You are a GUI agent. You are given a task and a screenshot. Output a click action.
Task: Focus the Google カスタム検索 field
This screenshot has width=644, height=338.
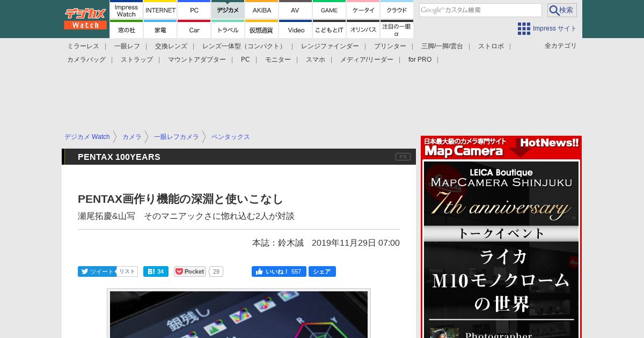click(480, 10)
